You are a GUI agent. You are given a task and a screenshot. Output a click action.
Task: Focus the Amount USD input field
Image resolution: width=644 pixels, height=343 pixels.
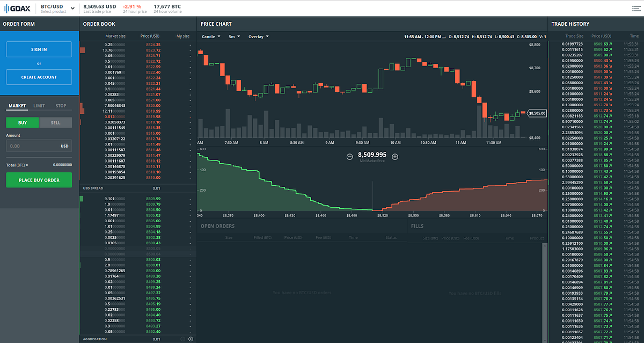tap(39, 145)
